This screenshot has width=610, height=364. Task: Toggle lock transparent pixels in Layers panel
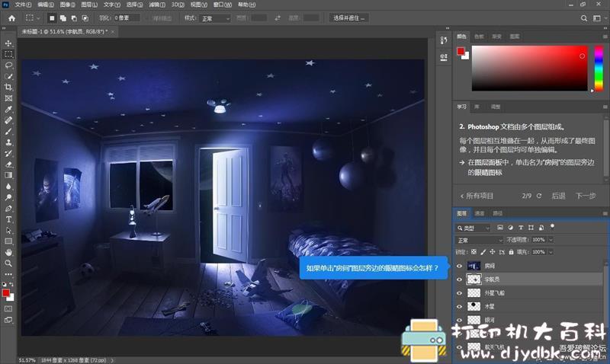pos(474,252)
